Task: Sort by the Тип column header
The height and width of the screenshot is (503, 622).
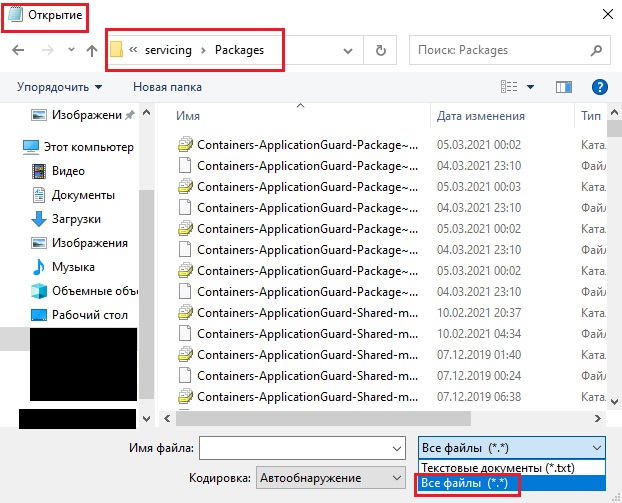Action: click(x=591, y=115)
